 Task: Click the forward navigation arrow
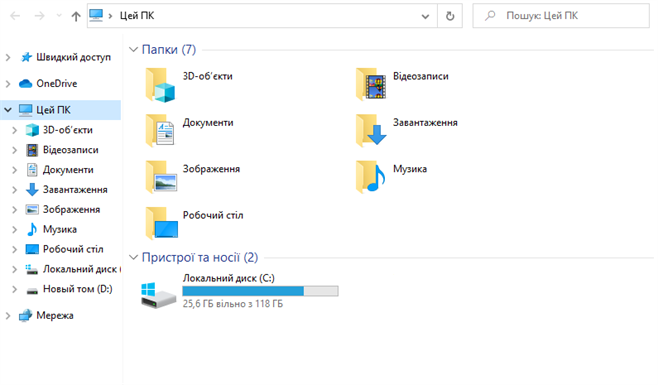click(39, 16)
